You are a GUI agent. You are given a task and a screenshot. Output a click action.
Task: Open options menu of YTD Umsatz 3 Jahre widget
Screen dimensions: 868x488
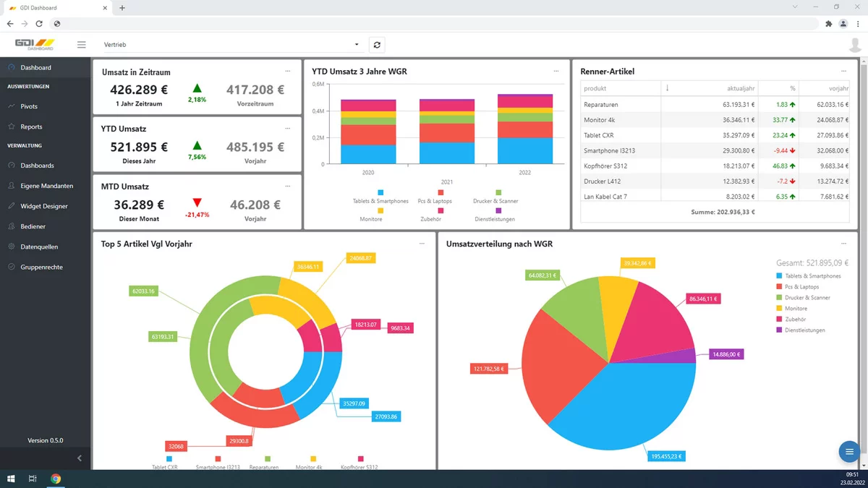click(556, 71)
